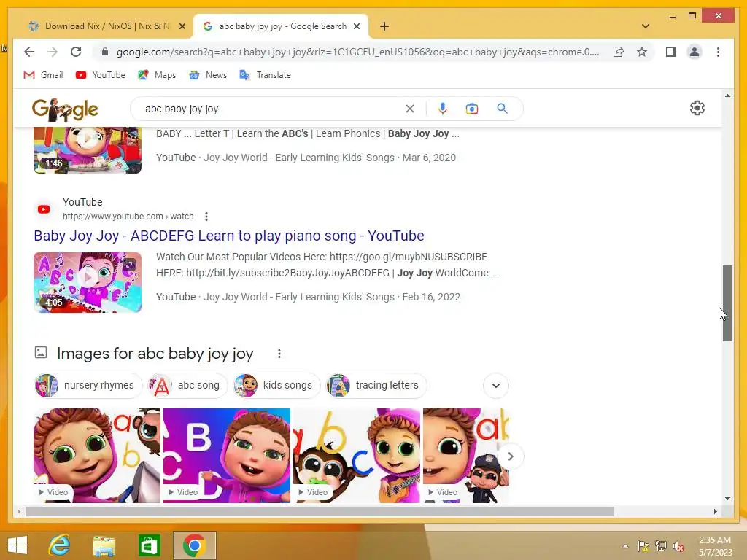Screen dimensions: 747x560
Task: Clear the search box text
Action: [410, 109]
